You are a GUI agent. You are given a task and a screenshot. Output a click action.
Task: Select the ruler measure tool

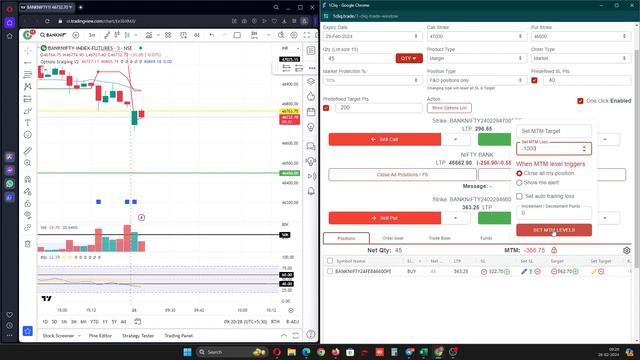pos(28,151)
